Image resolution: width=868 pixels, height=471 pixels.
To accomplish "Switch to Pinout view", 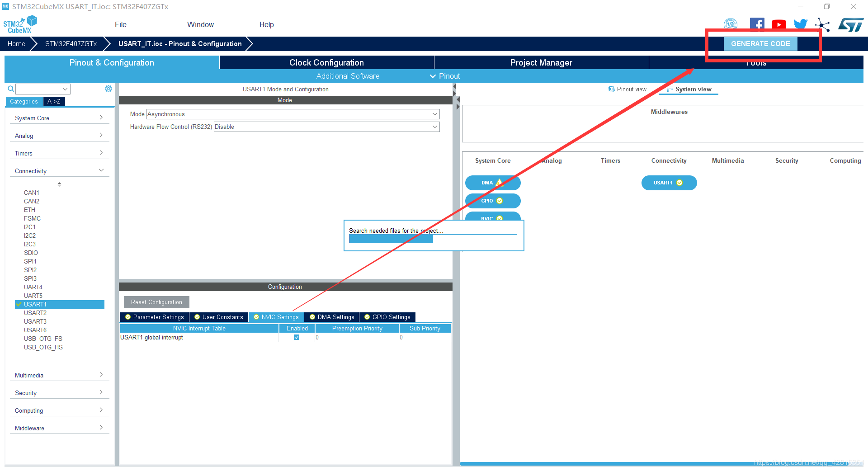I will (x=627, y=89).
